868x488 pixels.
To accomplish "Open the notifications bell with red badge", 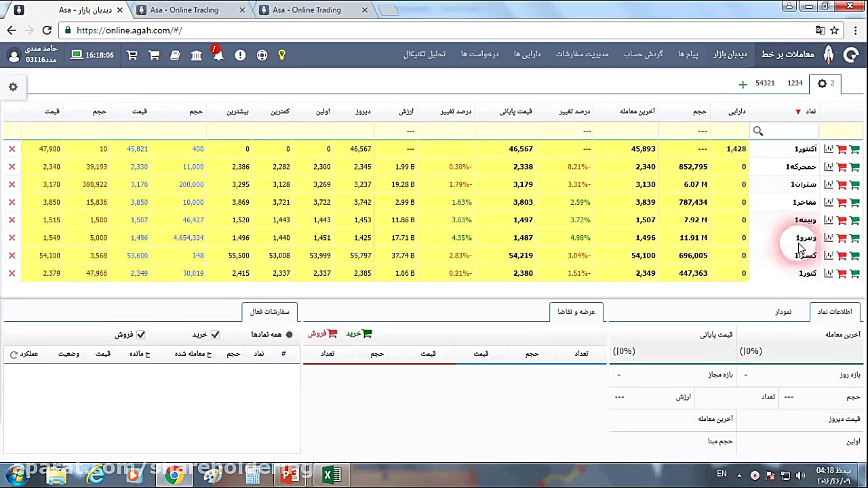I will [x=218, y=54].
